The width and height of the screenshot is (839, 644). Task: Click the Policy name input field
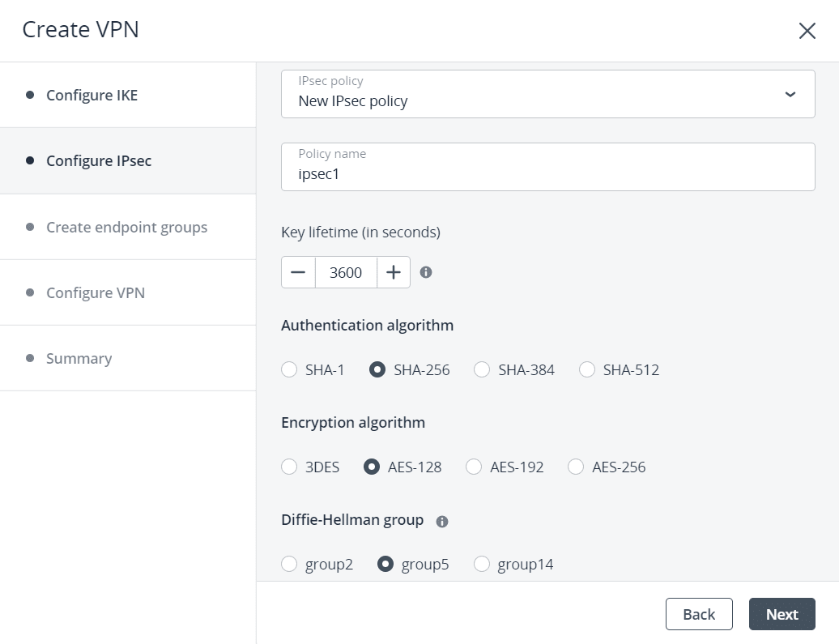(x=547, y=173)
